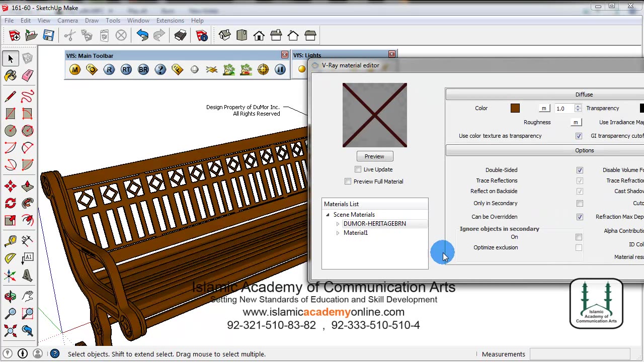Select the Pan hand tool
644x362 pixels.
(x=28, y=297)
